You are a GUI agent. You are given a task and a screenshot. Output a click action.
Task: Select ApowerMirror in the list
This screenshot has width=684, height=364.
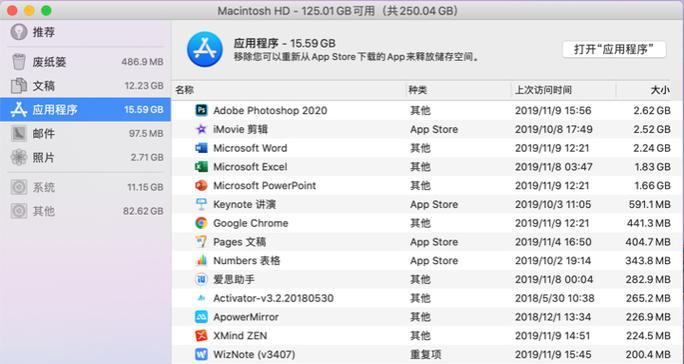coord(246,317)
